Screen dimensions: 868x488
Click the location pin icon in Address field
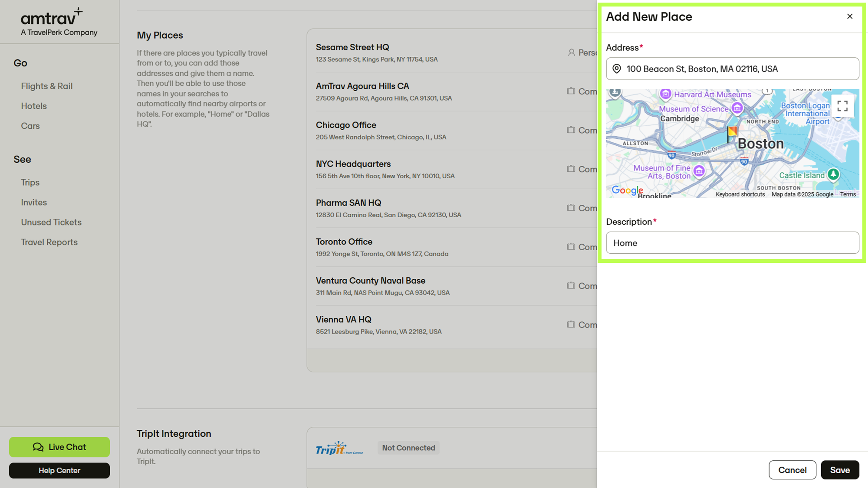pyautogui.click(x=617, y=69)
